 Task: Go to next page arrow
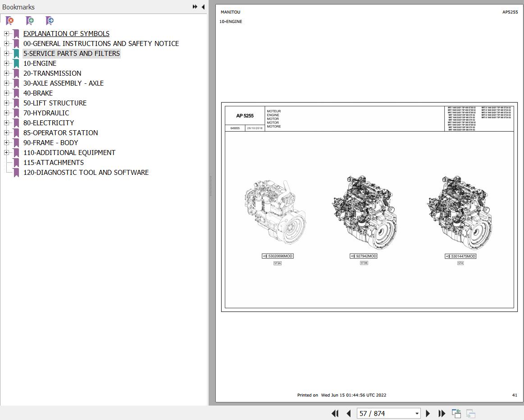(428, 414)
